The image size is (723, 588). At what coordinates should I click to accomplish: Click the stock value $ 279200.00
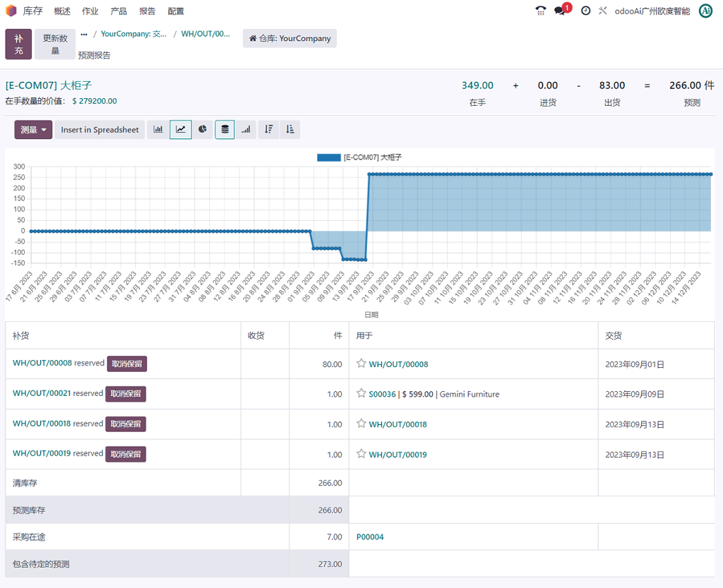(x=95, y=102)
